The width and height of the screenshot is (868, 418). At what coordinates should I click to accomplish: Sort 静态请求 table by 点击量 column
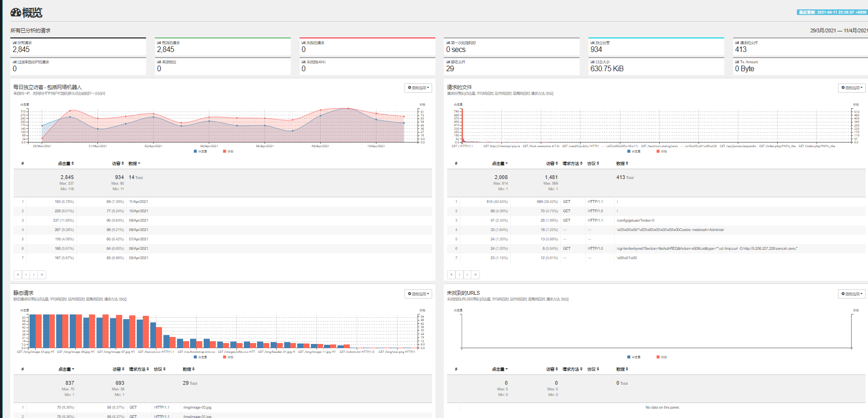pos(66,369)
